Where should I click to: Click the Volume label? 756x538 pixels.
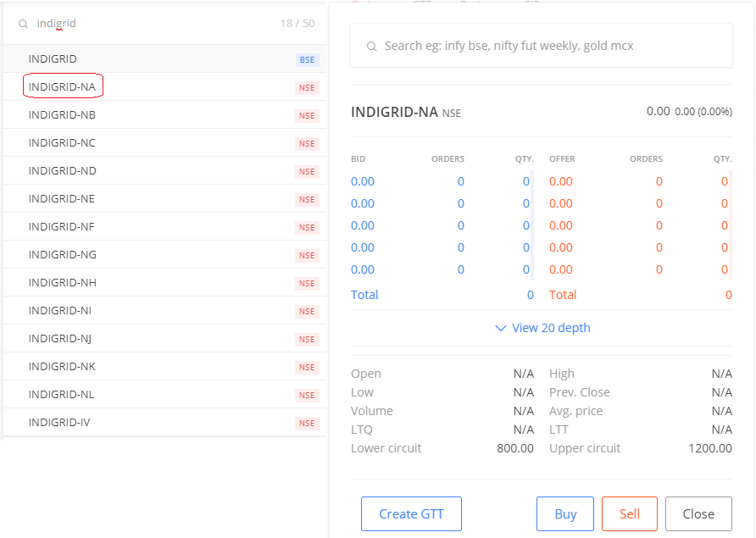point(372,411)
